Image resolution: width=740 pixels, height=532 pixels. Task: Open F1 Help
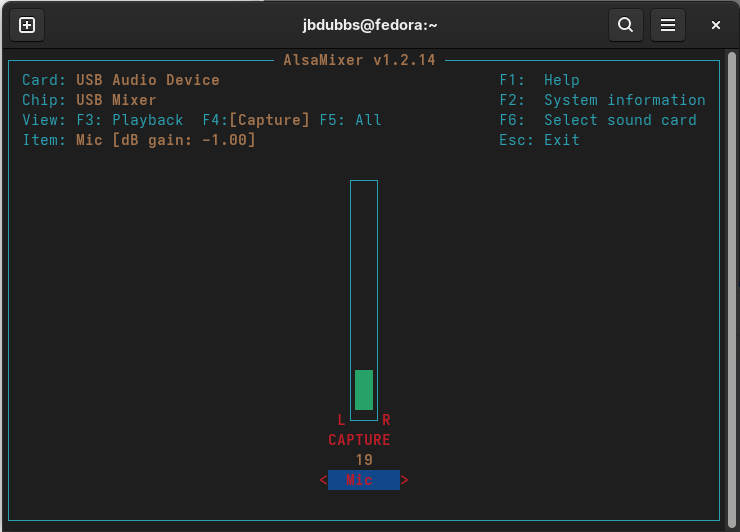click(540, 80)
